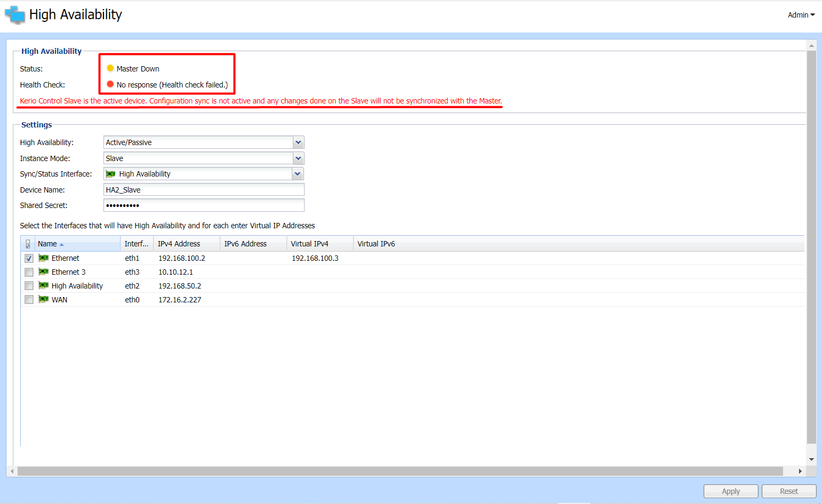
Task: Check the High Availability interface checkbox
Action: [29, 286]
